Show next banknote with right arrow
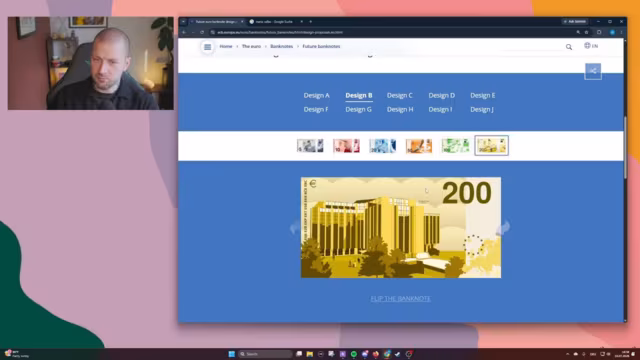640x360 pixels. click(x=503, y=227)
